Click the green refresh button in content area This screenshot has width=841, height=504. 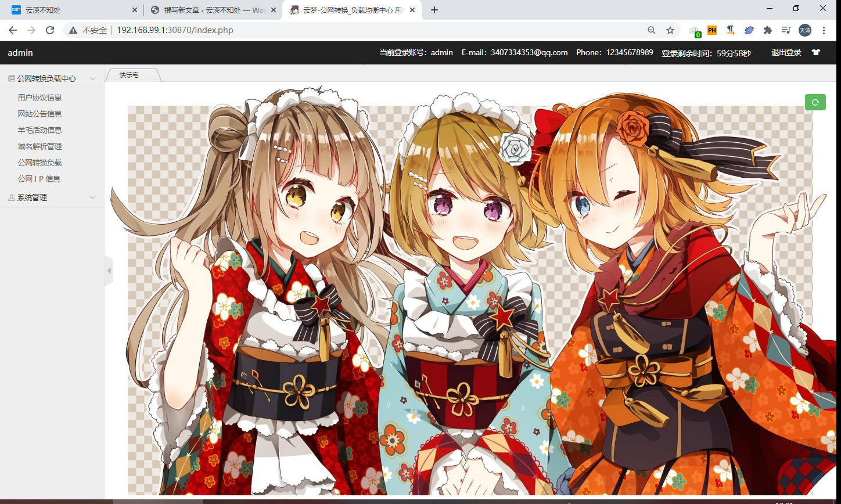[x=815, y=102]
